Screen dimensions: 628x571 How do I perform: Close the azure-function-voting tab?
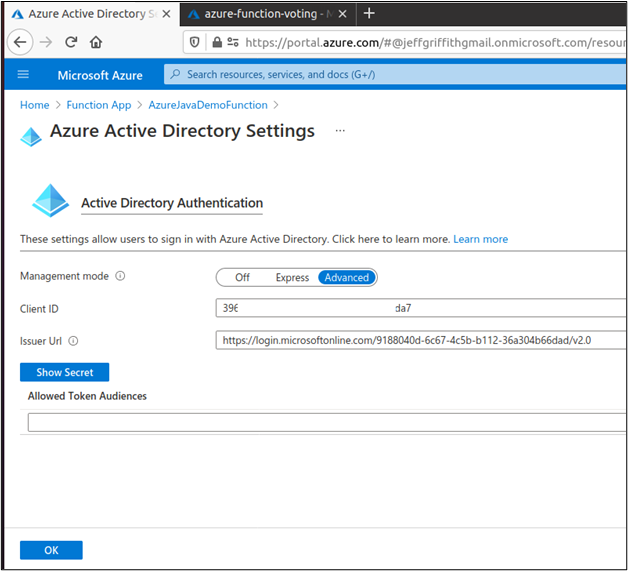tap(342, 14)
